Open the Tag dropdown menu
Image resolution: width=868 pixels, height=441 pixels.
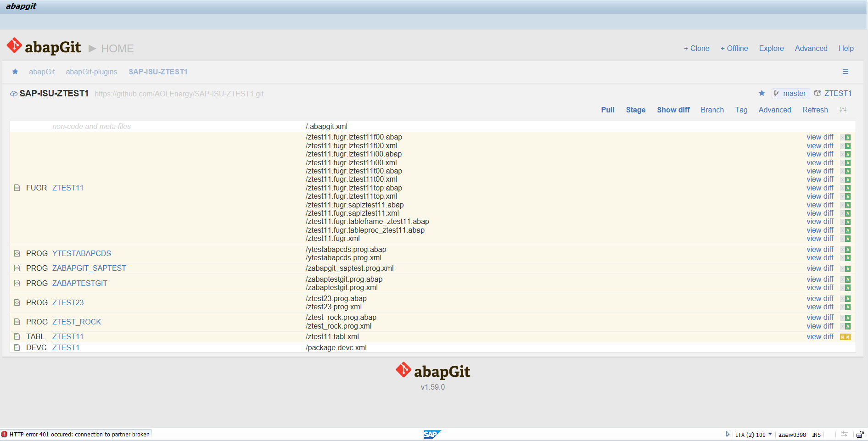tap(741, 110)
